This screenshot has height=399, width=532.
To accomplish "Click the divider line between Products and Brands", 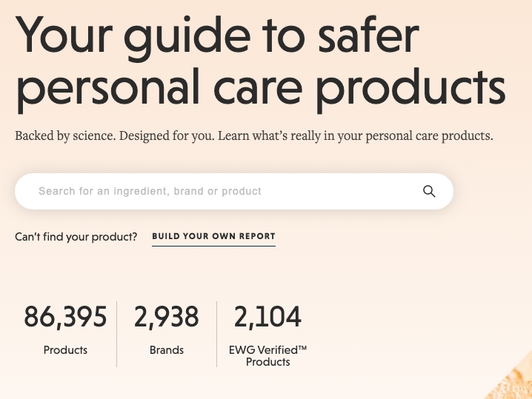I will pos(117,334).
